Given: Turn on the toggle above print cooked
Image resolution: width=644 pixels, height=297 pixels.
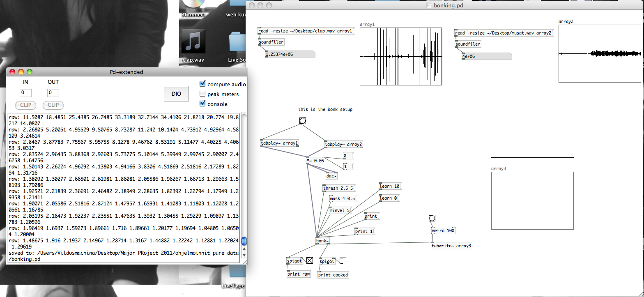Looking at the screenshot, I should tap(343, 261).
